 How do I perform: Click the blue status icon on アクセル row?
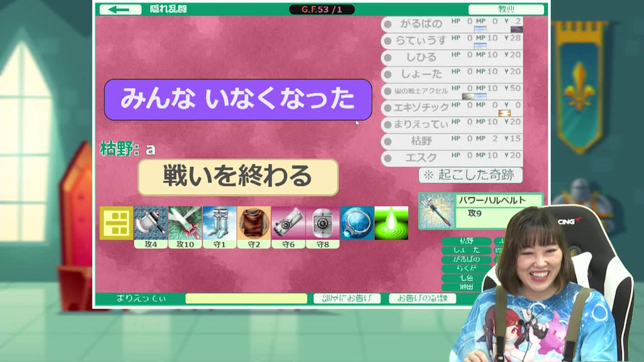[x=480, y=97]
